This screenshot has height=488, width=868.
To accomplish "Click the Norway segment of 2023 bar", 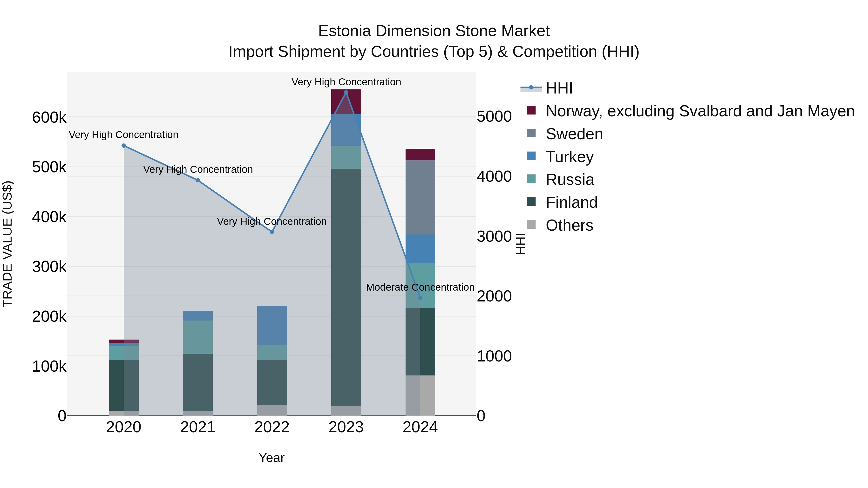I will point(346,102).
